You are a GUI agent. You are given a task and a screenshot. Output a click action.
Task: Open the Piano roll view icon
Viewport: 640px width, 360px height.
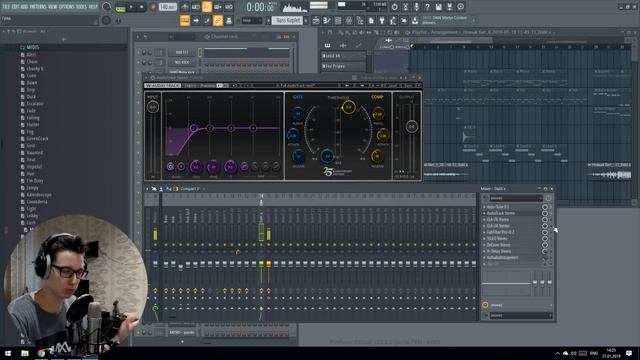coord(327,20)
